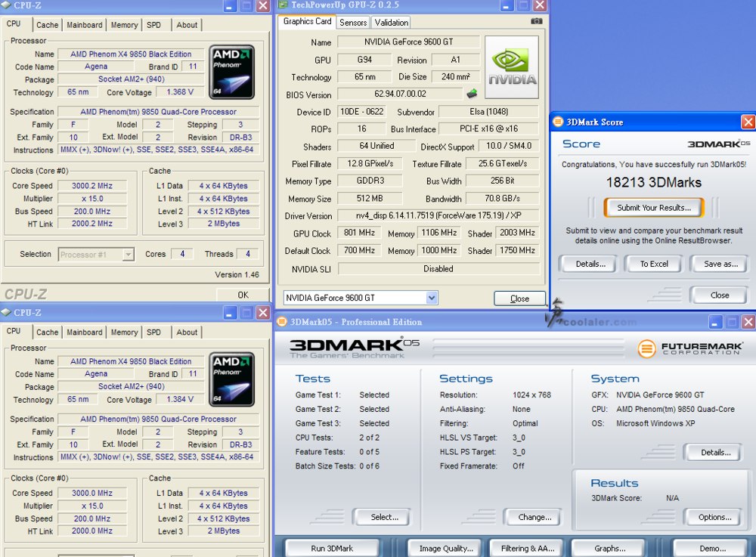756x557 pixels.
Task: Click the BIOS save chip icon in GPU-Z
Action: click(472, 94)
